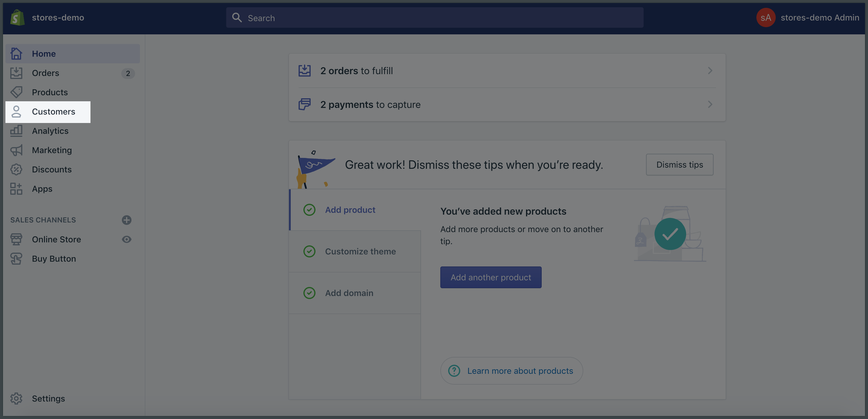Click the Add another product button
The width and height of the screenshot is (868, 419).
coord(491,277)
